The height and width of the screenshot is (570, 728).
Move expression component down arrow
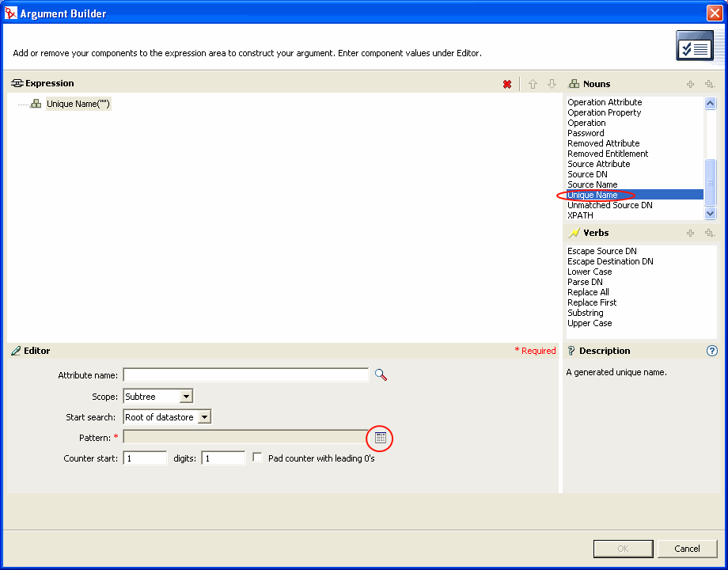pyautogui.click(x=552, y=84)
